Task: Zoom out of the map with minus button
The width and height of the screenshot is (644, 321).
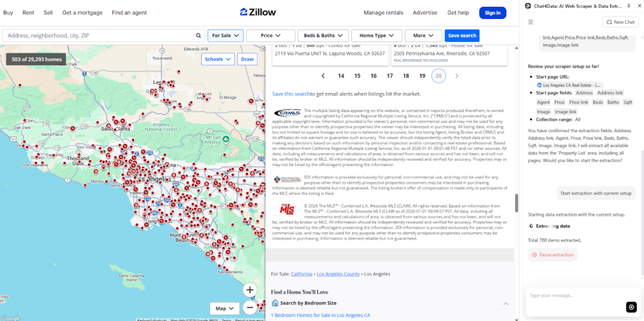Action: click(250, 308)
